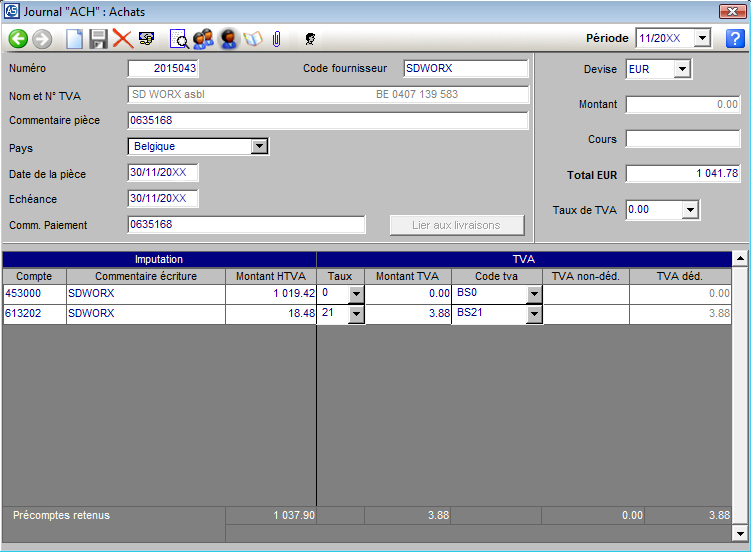Screen dimensions: 751x552
Task: Click the Lier aux livraisons button
Action: click(x=456, y=225)
